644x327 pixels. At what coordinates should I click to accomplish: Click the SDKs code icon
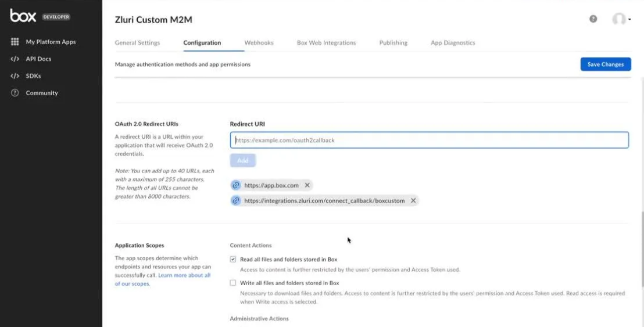pos(15,76)
